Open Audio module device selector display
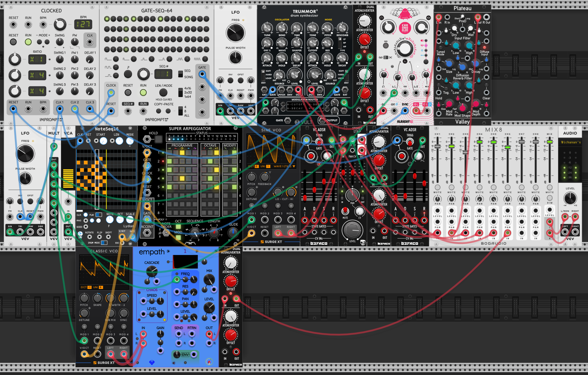Image resolution: width=588 pixels, height=375 pixels. click(x=570, y=142)
